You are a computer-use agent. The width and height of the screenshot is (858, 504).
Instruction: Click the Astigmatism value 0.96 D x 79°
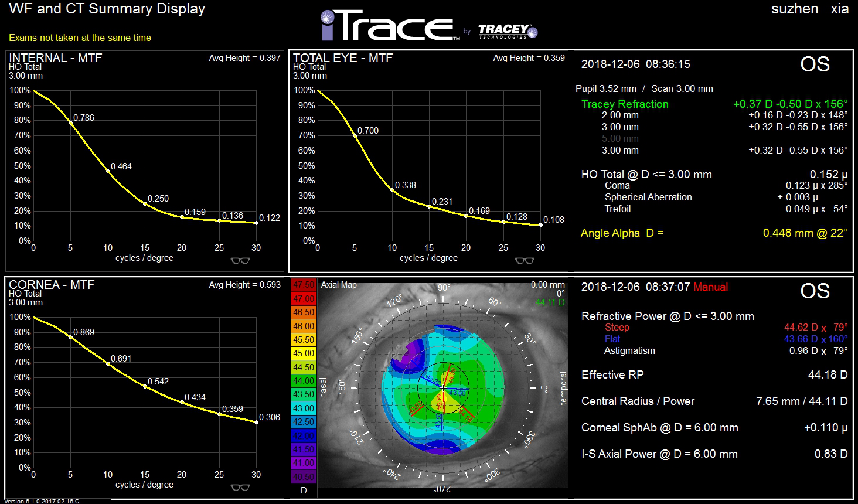818,351
